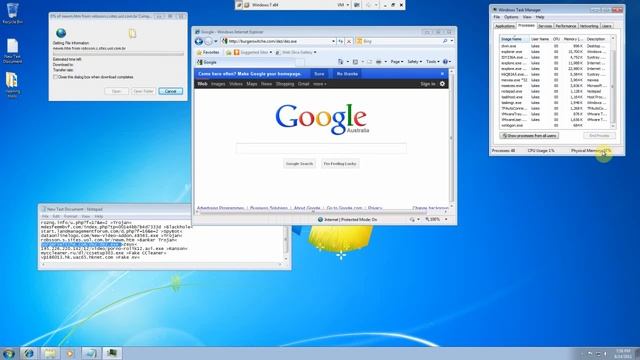
Task: Open the Safety menu dropdown
Action: [414, 62]
